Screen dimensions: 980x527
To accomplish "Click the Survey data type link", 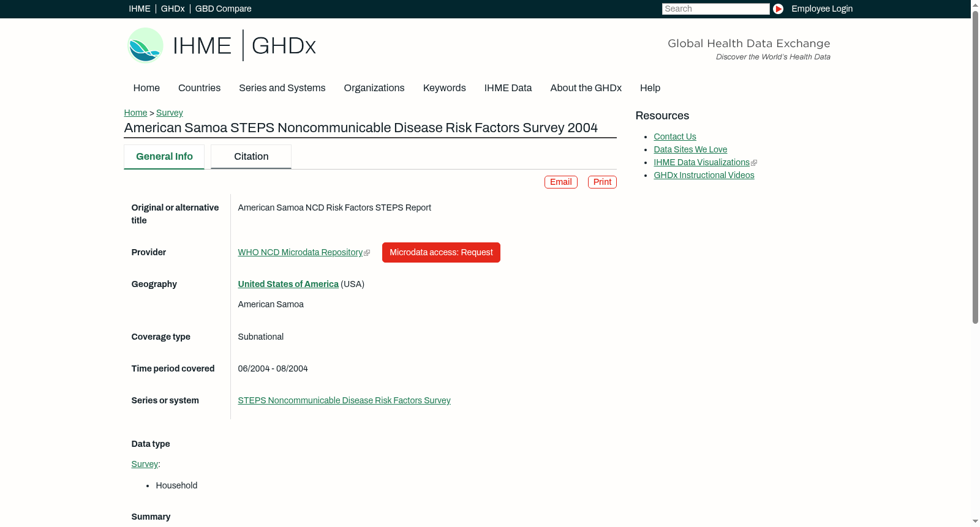I will 145,465.
